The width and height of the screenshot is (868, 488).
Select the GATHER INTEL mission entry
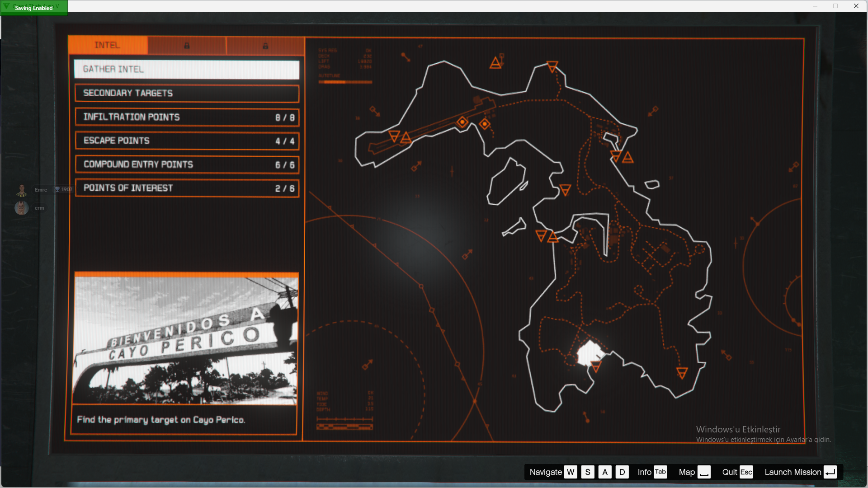[187, 70]
